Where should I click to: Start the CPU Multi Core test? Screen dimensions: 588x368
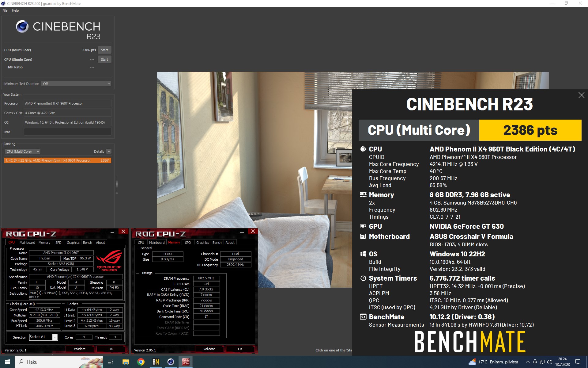(x=104, y=50)
